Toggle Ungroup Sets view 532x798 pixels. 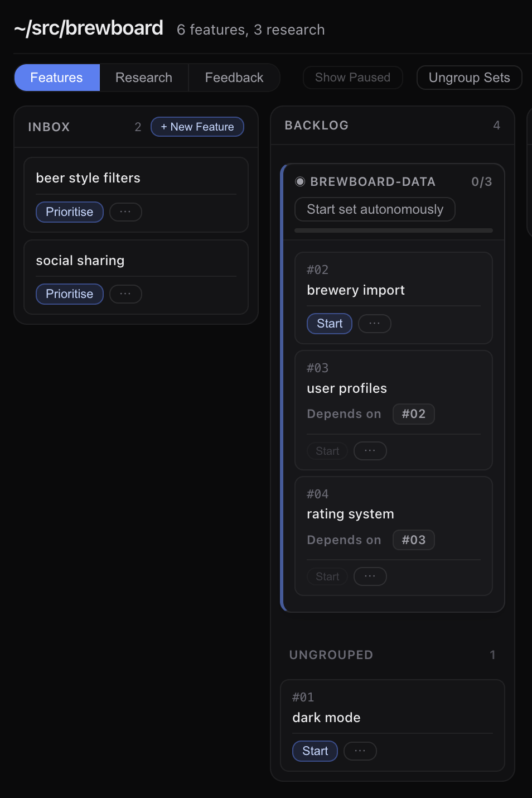(469, 78)
